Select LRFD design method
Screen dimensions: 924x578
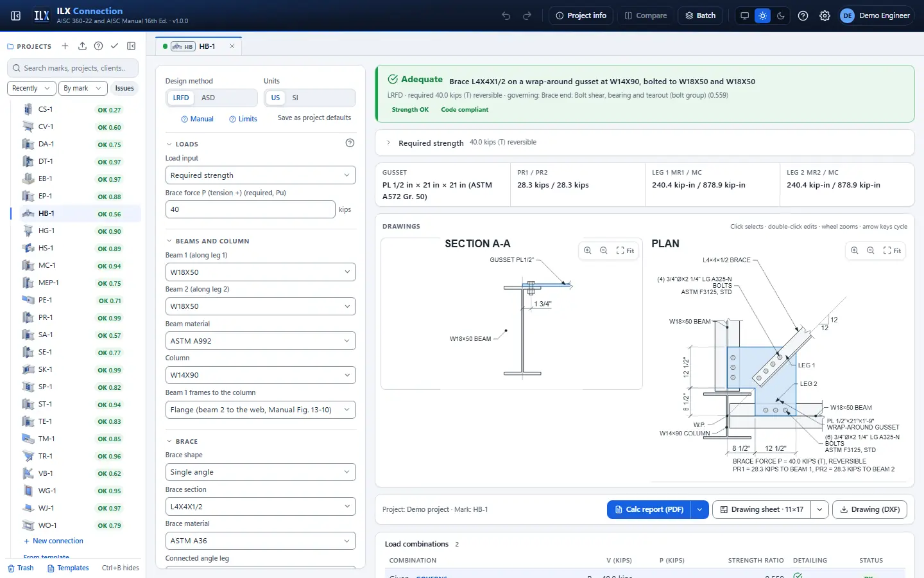tap(181, 98)
